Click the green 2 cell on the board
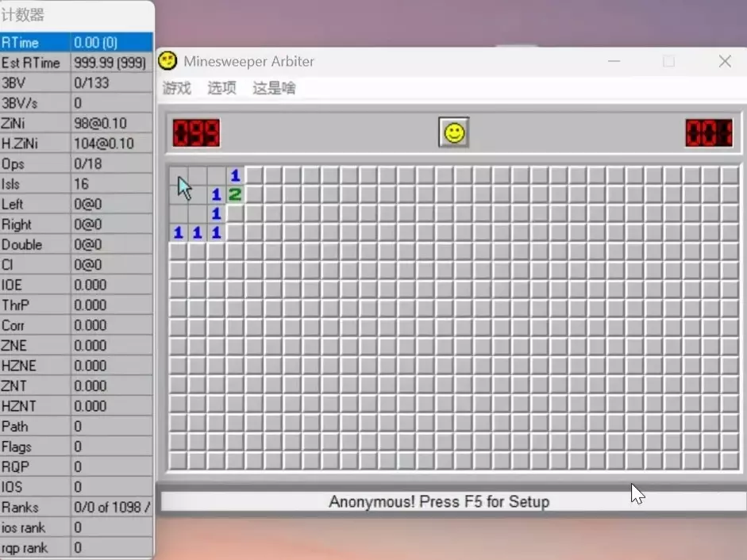The image size is (747, 560). coord(235,194)
